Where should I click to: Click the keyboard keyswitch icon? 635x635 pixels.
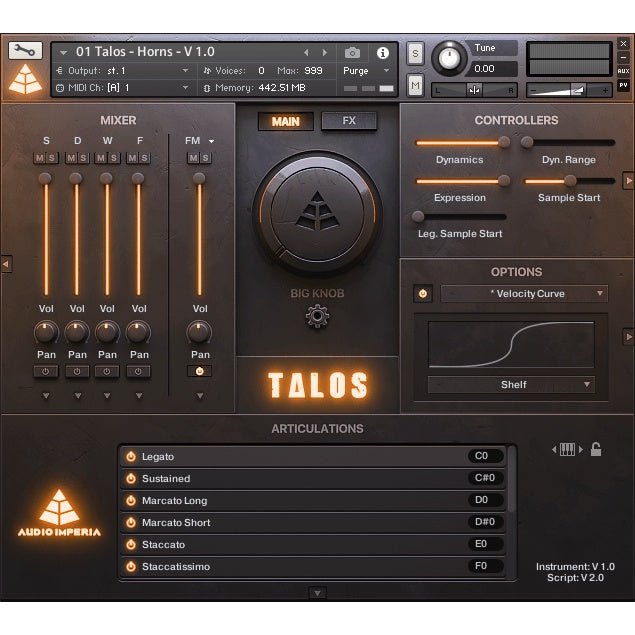(567, 449)
